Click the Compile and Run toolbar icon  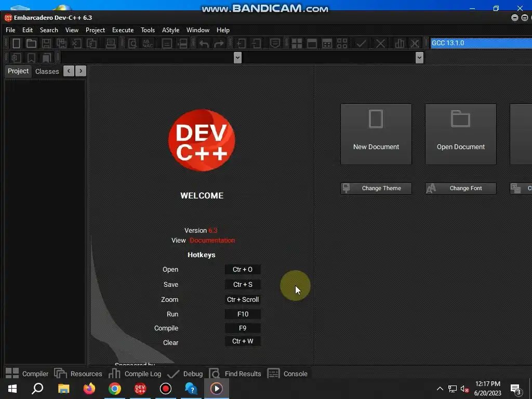327,43
